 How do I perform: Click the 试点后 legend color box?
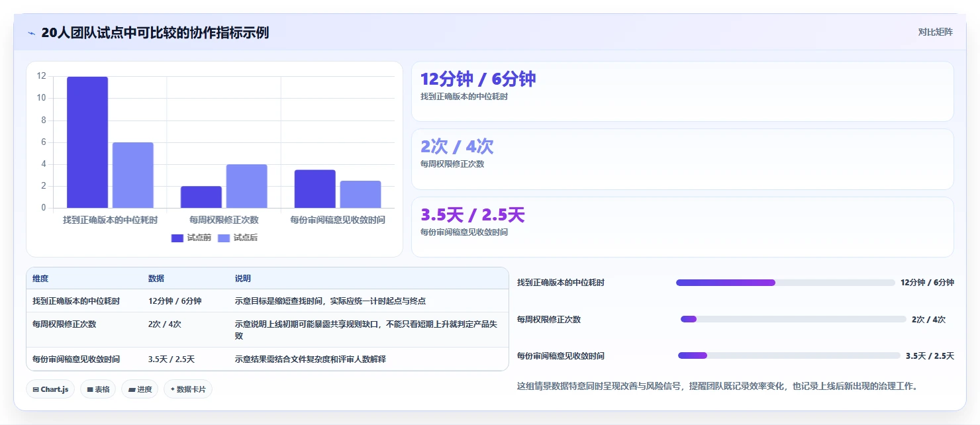[224, 238]
